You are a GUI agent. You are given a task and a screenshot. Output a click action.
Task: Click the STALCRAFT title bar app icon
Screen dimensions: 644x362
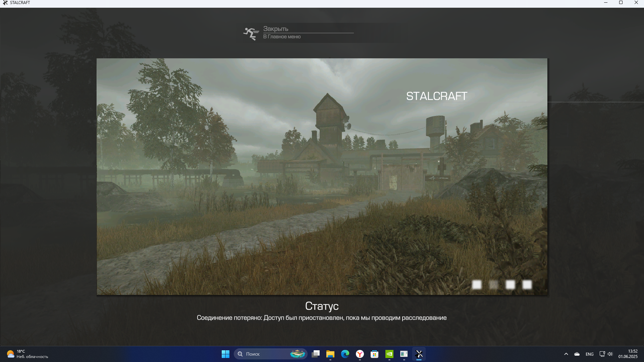point(5,3)
